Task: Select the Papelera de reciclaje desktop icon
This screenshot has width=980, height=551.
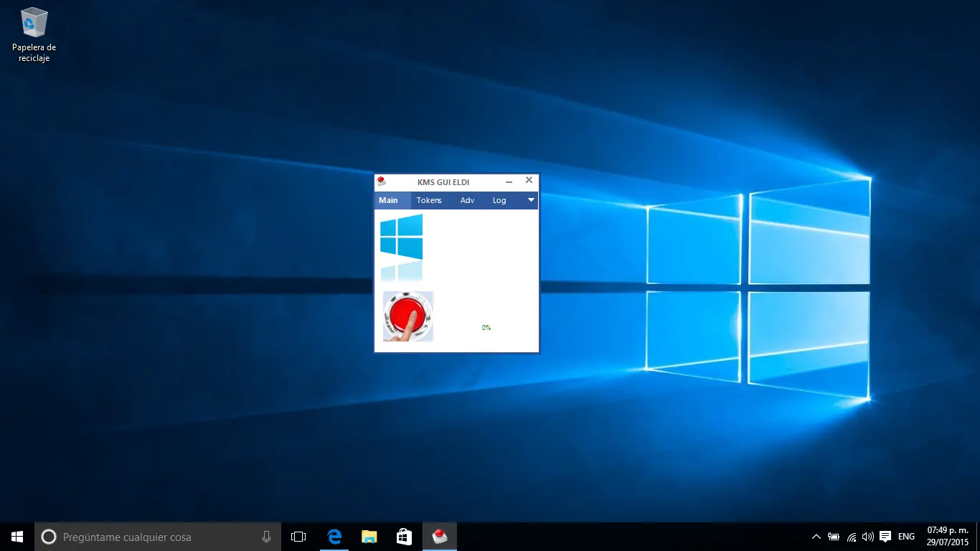Action: (x=34, y=34)
